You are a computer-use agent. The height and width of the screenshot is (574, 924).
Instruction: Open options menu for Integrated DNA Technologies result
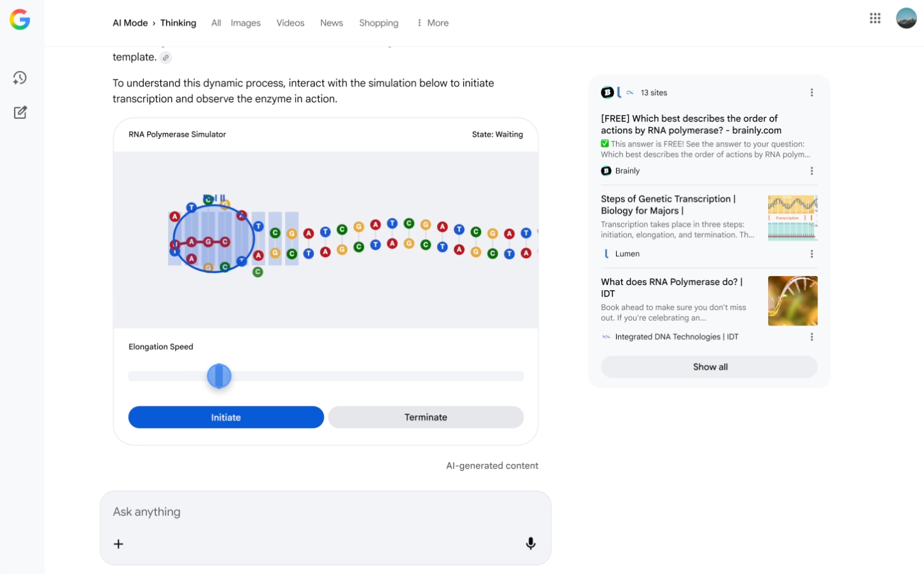click(812, 337)
